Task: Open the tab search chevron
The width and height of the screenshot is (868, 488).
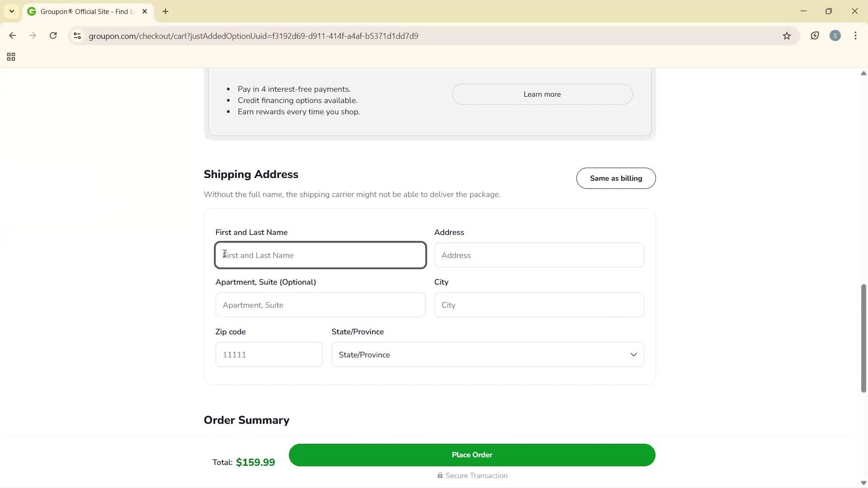Action: click(12, 11)
